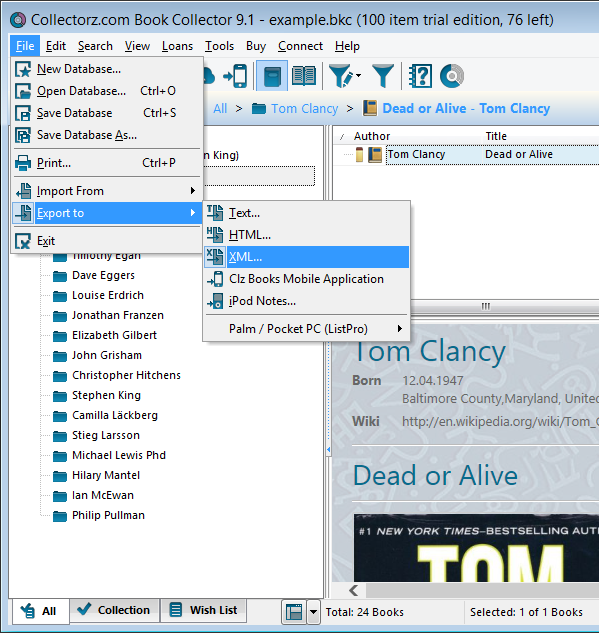Choose XML... in Export to submenu
599x633 pixels.
[x=307, y=257]
